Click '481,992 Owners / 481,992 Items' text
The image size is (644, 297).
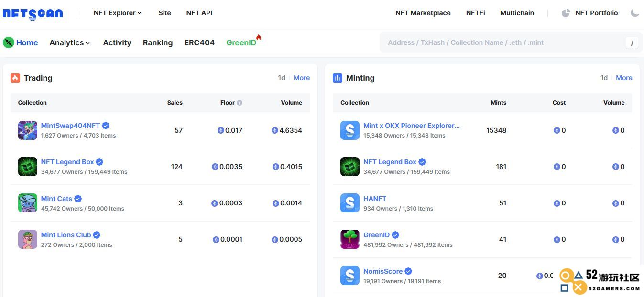(x=408, y=245)
